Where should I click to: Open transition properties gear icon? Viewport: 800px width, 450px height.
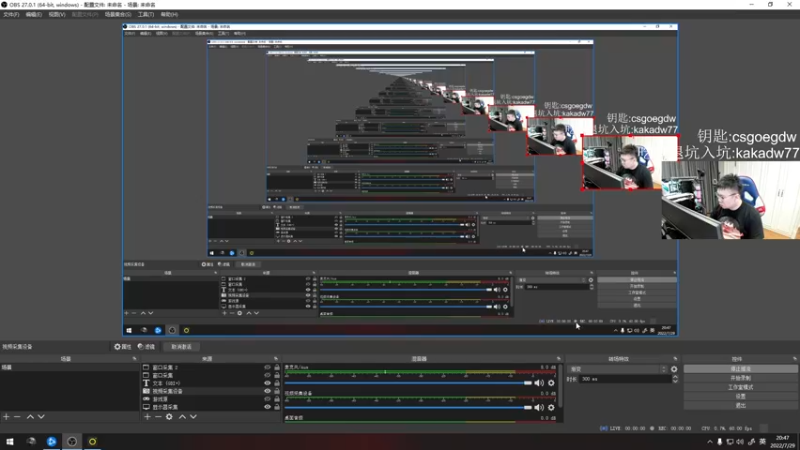pyautogui.click(x=674, y=369)
